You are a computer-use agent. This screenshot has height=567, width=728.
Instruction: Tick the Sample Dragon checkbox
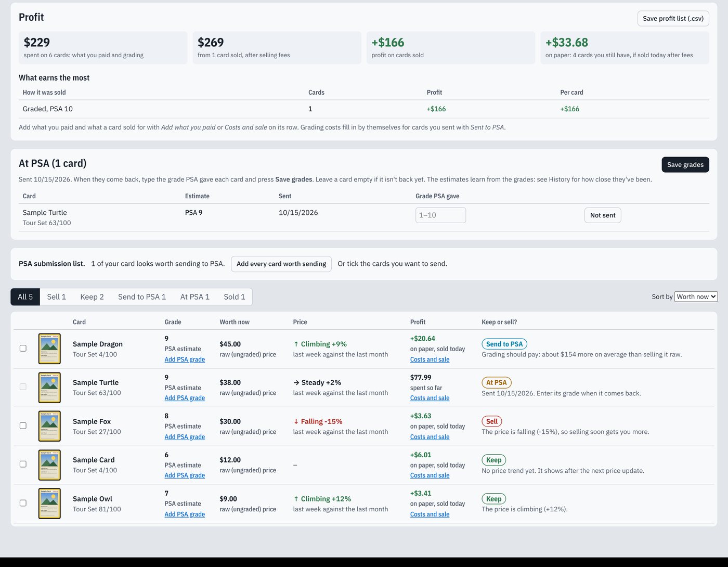(23, 348)
